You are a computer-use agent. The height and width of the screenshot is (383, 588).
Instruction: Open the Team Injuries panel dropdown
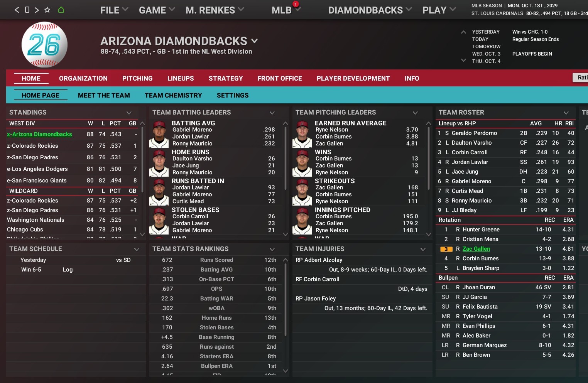[423, 249]
